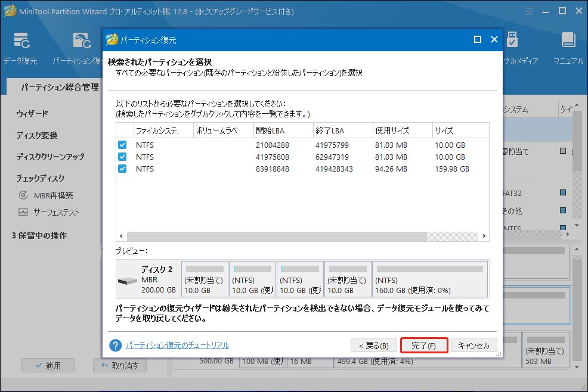Click the 完了(F) finish button

(424, 346)
